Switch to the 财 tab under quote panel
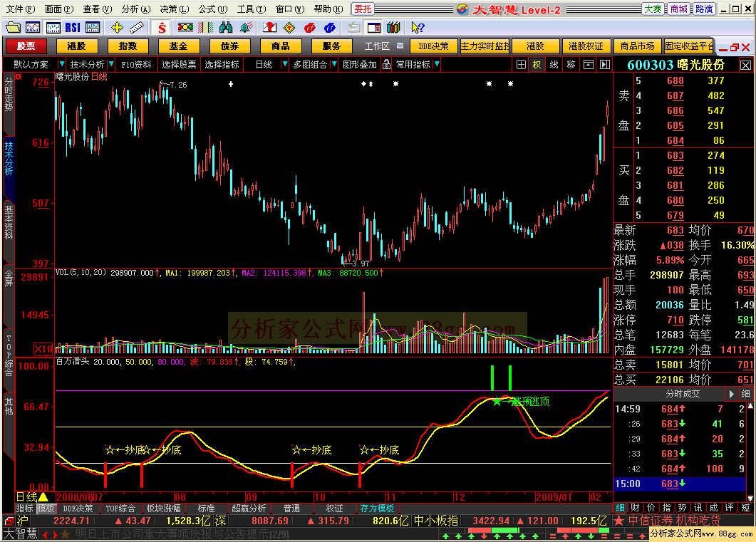 [635, 508]
